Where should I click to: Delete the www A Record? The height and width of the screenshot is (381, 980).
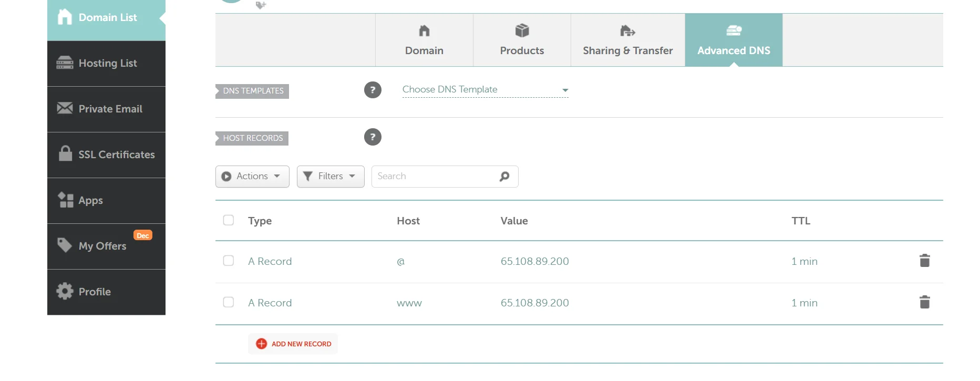[x=925, y=302]
